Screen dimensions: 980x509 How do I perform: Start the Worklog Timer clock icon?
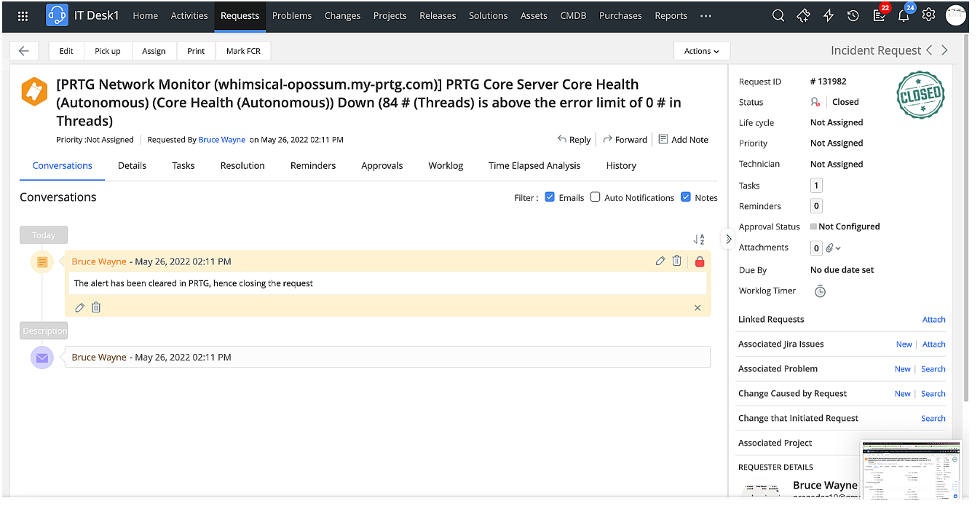(x=820, y=291)
